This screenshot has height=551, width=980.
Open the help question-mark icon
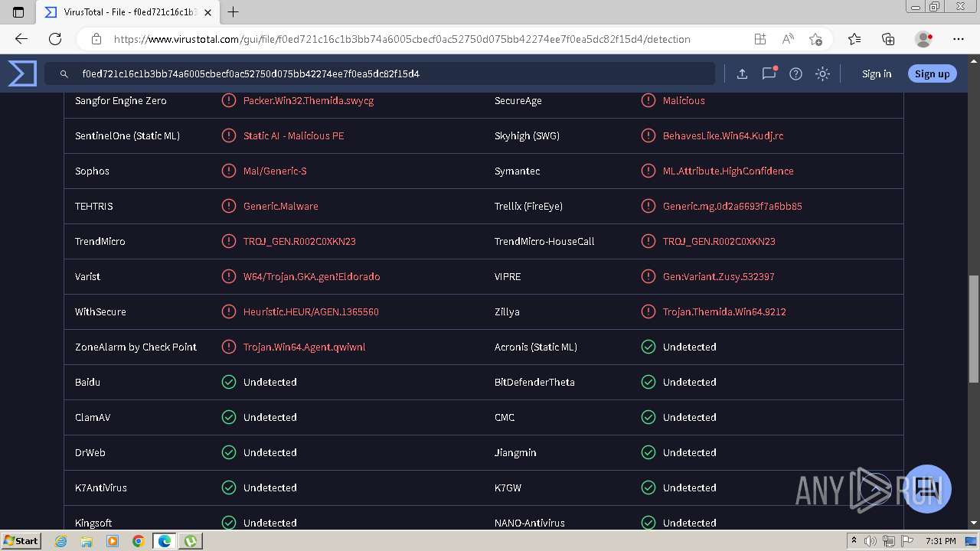(x=796, y=73)
